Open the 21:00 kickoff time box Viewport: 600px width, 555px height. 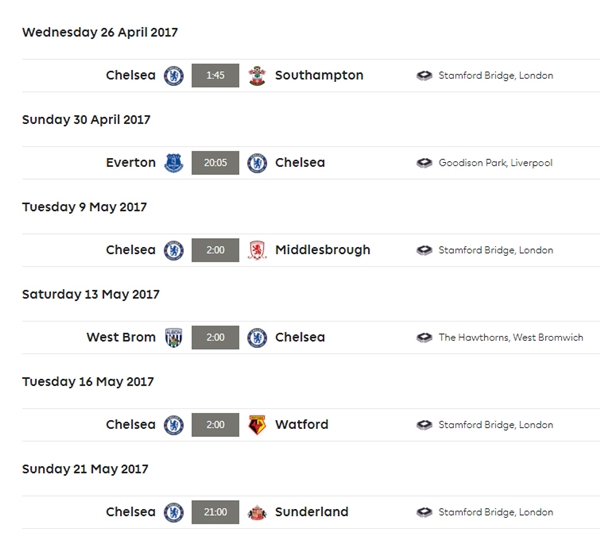click(x=215, y=512)
